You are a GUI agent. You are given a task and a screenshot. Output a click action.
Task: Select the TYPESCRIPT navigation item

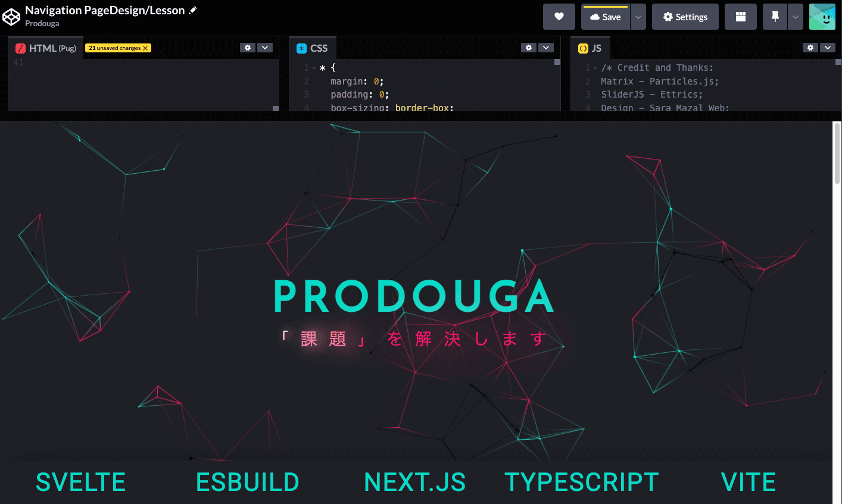click(x=582, y=482)
